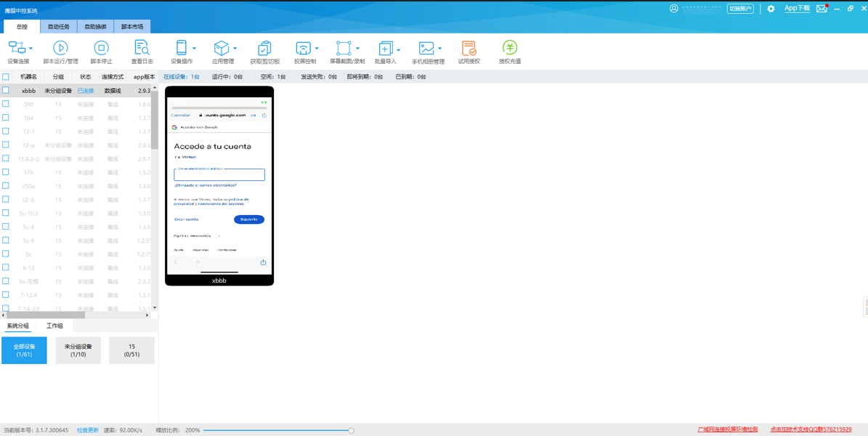Select the 工作组 tab
Screen dimensions: 868x436
(x=54, y=326)
